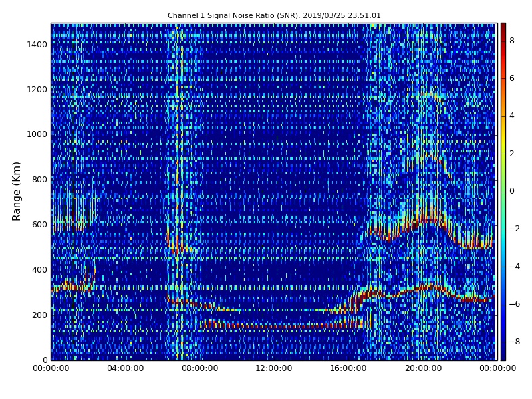Click the 200 range tick label

coord(40,315)
